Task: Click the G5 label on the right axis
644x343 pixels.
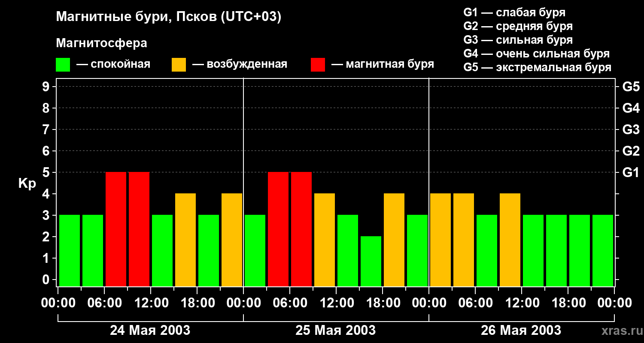Action: pos(631,87)
